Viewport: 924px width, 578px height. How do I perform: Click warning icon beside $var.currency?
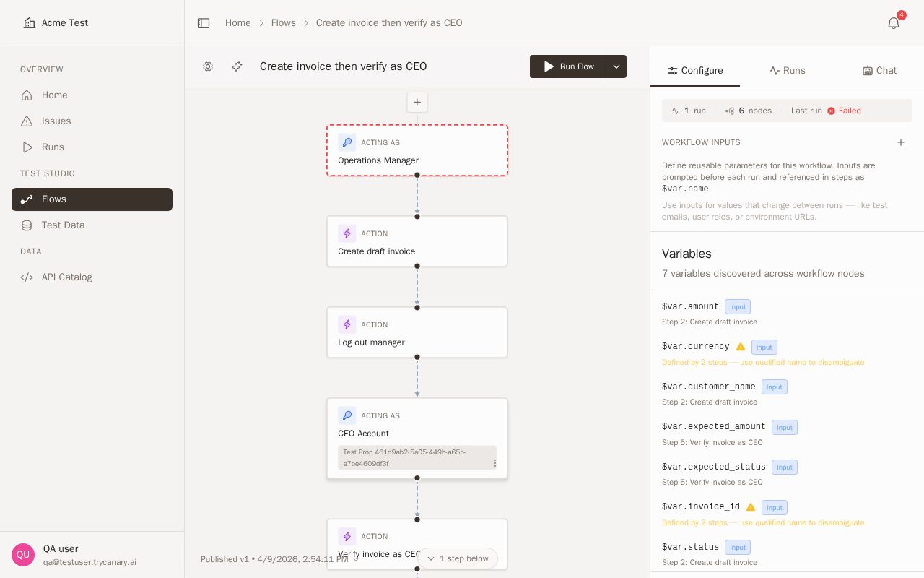pyautogui.click(x=740, y=347)
